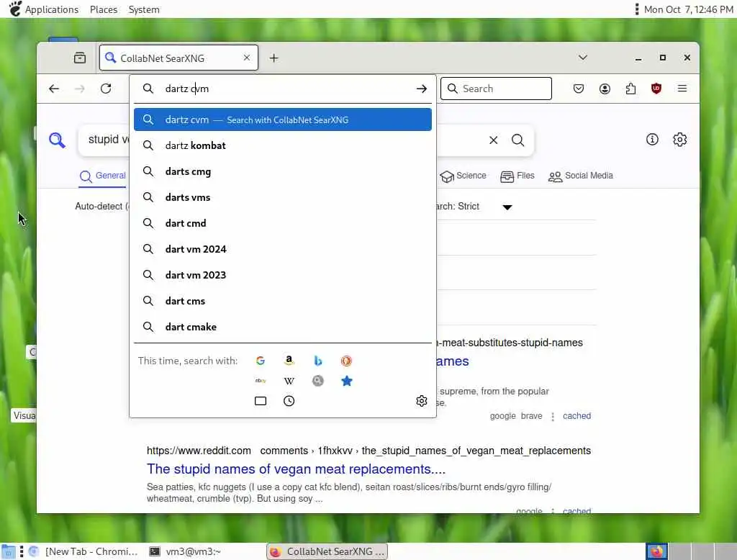Search this time in open Tabs
737x560 pixels.
[x=261, y=401]
